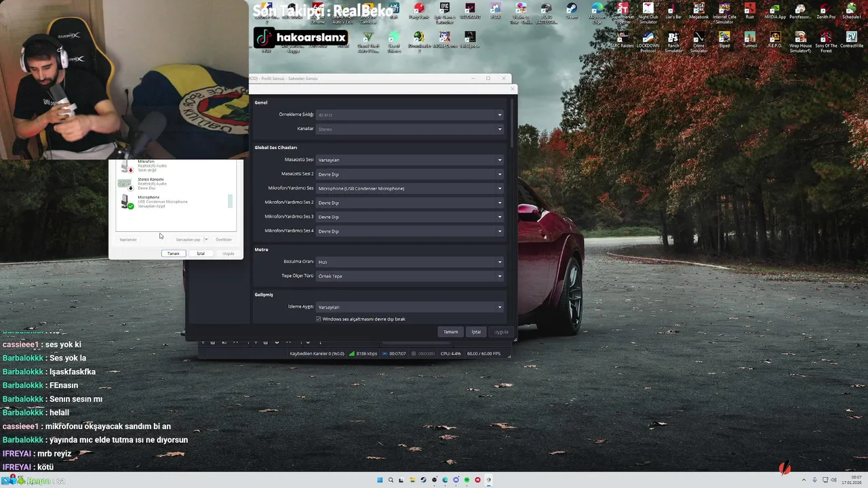Viewport: 868px width, 488px height.
Task: Click Tamam in OBS settings dialog
Action: (450, 332)
